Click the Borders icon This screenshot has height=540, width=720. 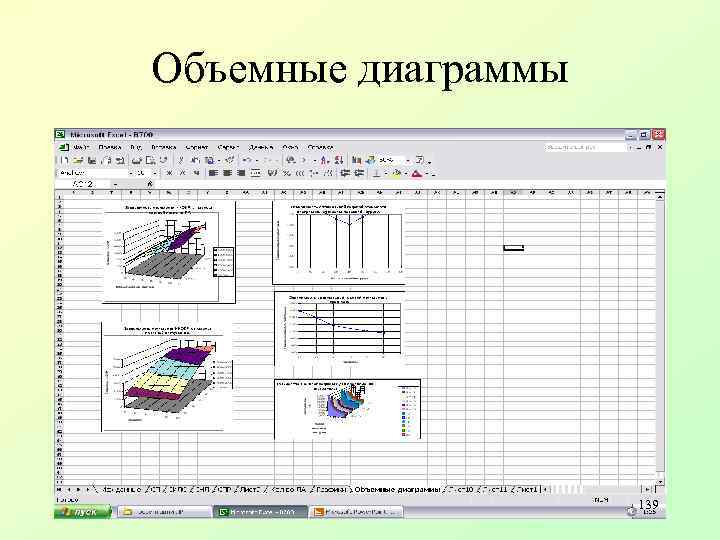click(x=377, y=173)
